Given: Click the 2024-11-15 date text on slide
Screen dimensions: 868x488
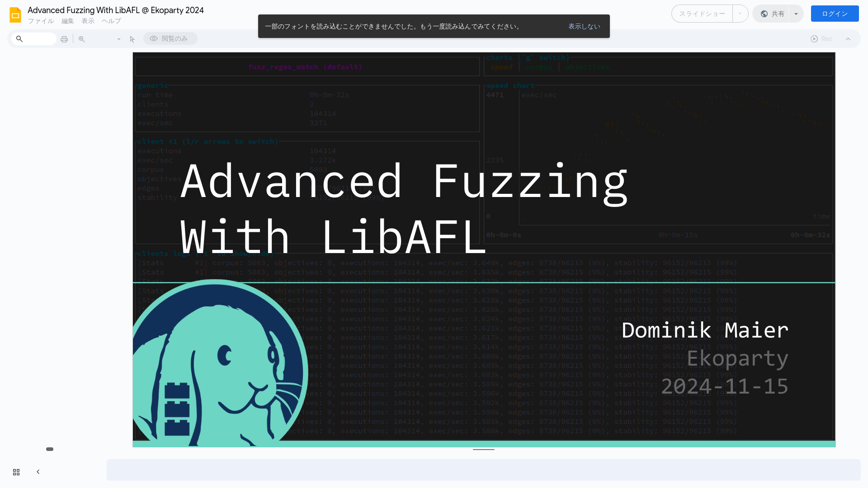Looking at the screenshot, I should (x=725, y=386).
